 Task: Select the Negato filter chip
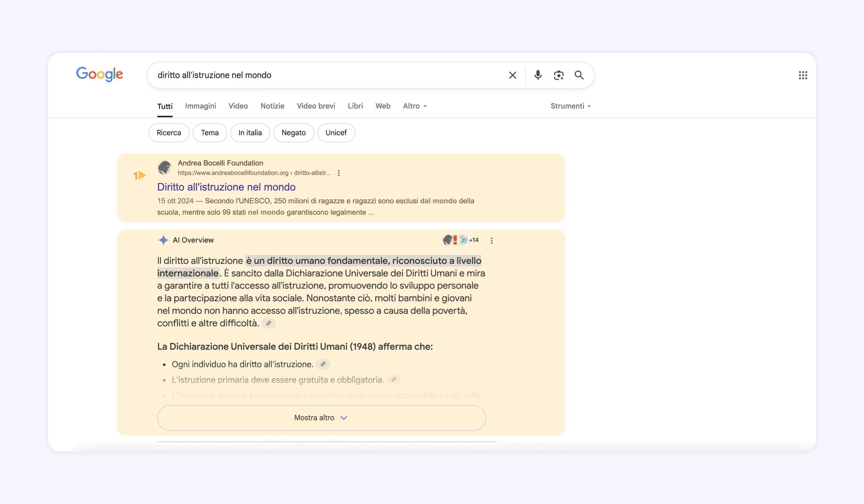tap(294, 133)
